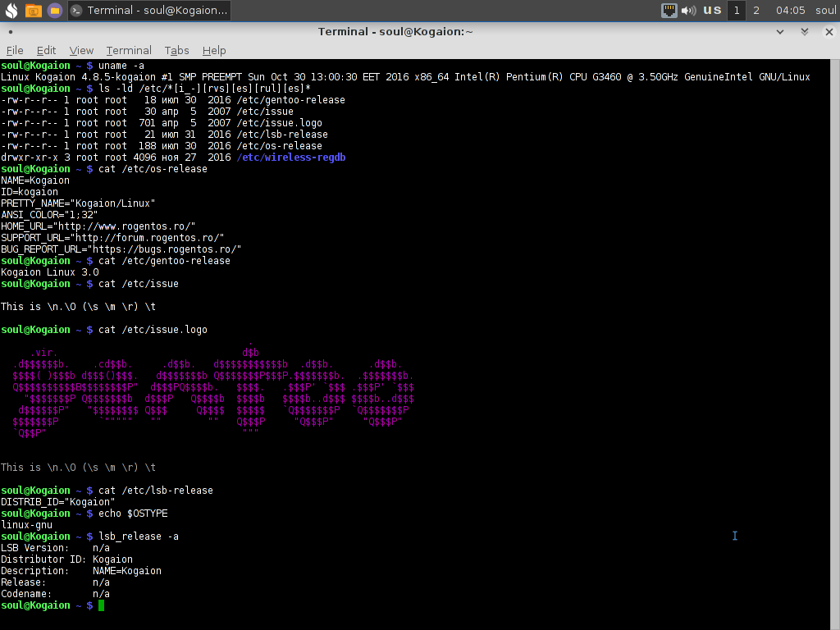
Task: Launch the orange file manager panel icon
Action: pyautogui.click(x=33, y=10)
